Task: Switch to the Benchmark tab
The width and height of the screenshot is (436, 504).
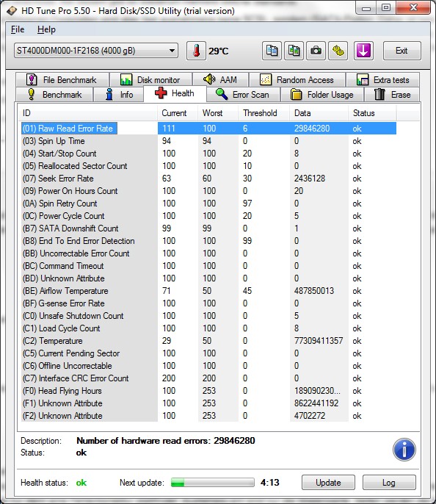Action: [x=54, y=95]
